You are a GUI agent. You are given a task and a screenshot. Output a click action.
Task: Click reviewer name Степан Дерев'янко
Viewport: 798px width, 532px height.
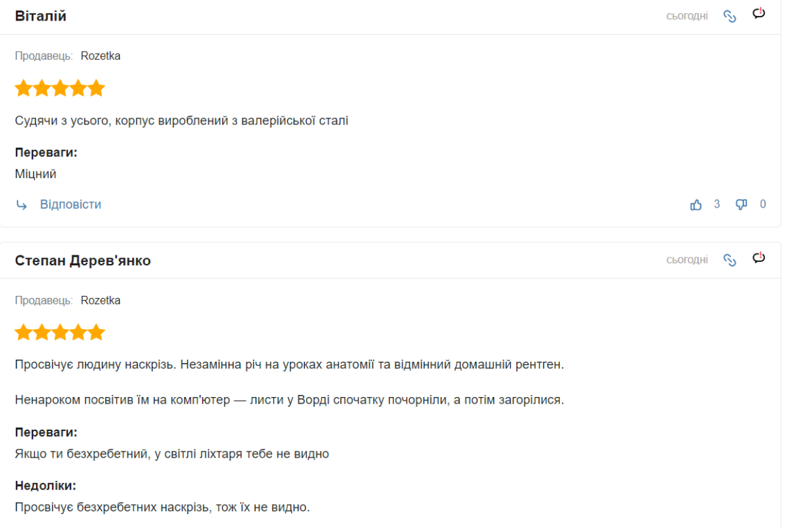point(83,261)
